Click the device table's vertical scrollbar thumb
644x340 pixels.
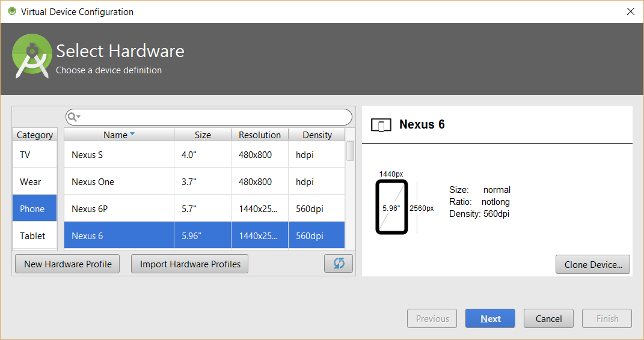click(350, 151)
